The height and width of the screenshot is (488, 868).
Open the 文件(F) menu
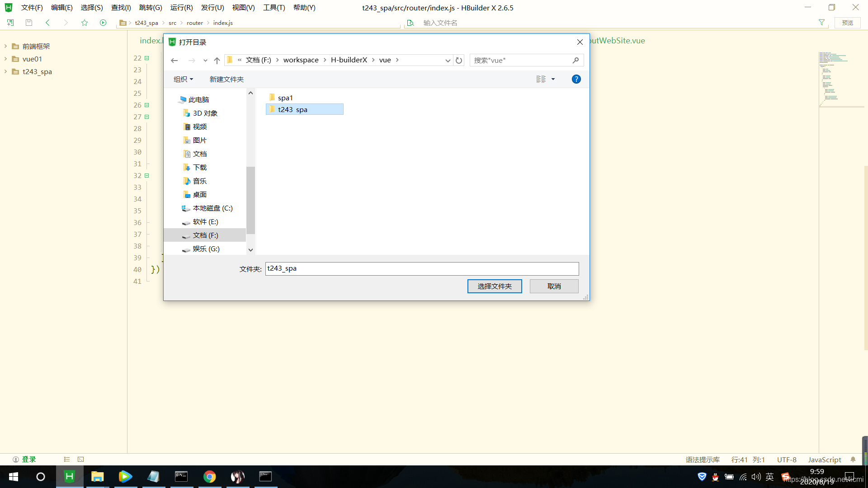pyautogui.click(x=32, y=8)
